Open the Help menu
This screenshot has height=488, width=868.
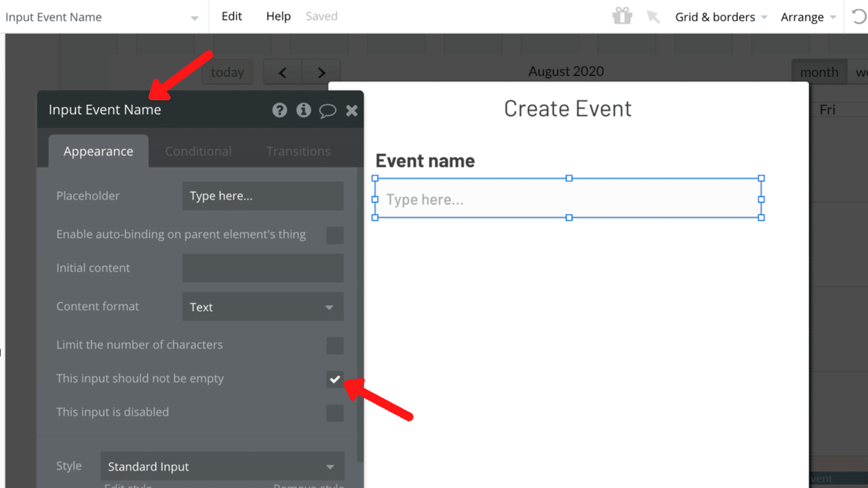click(278, 16)
